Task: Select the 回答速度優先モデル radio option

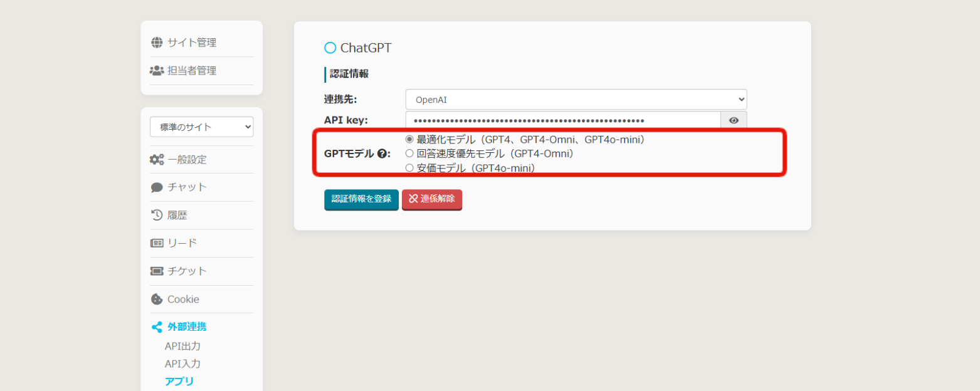Action: (409, 153)
